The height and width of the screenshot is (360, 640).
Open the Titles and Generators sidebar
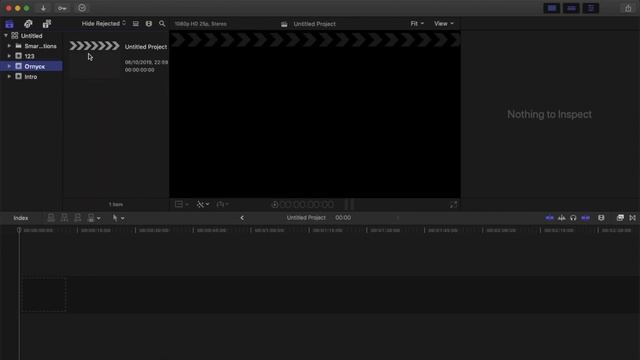click(47, 24)
